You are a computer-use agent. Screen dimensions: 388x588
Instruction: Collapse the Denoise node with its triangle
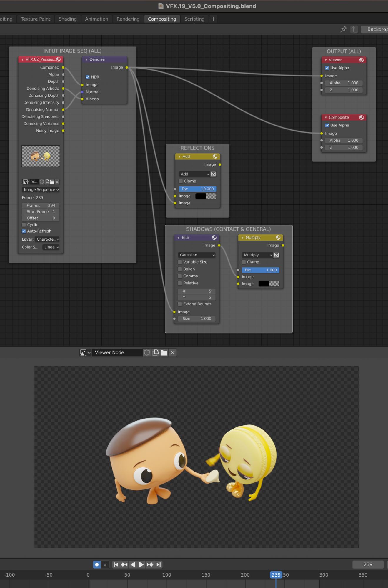point(86,59)
